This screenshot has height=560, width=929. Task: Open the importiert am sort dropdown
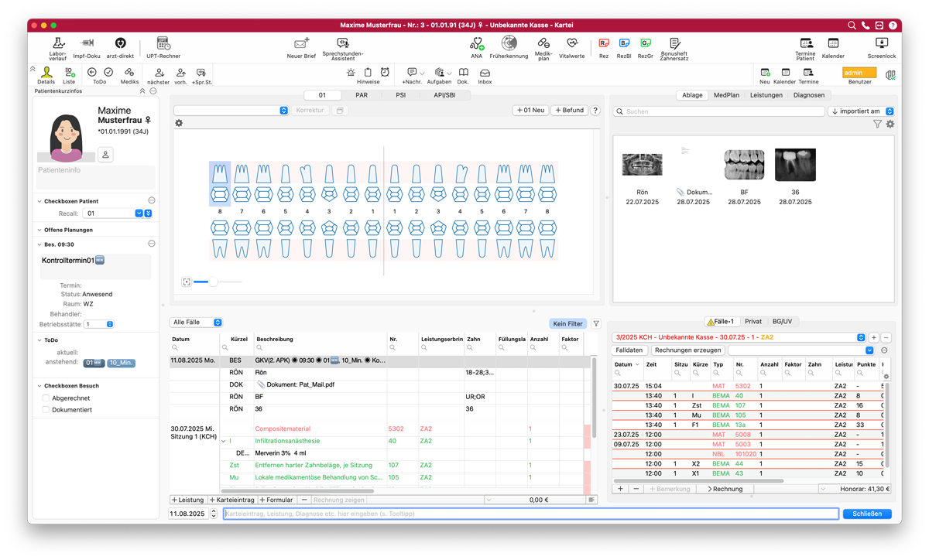click(x=861, y=111)
